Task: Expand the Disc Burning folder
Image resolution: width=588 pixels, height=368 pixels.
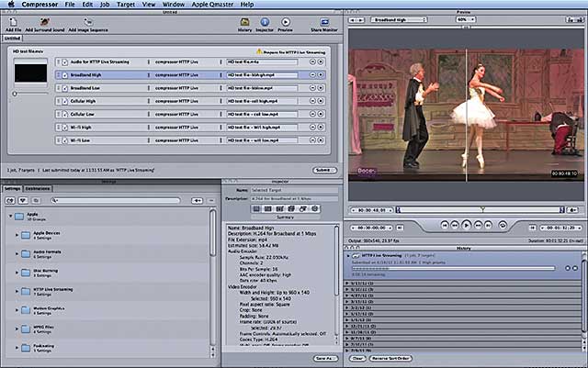Action: [x=17, y=273]
